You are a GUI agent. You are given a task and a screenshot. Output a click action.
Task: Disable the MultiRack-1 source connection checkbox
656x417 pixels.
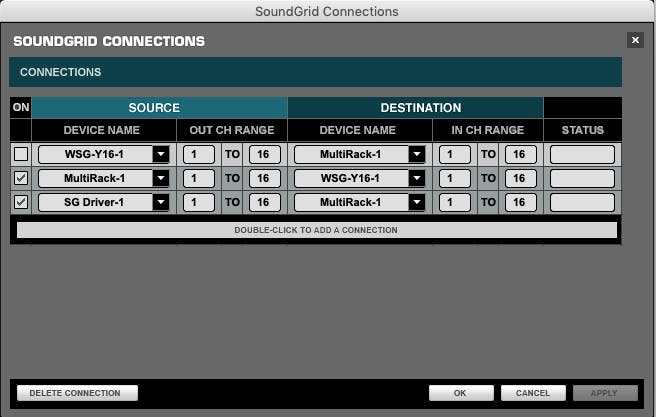(x=21, y=178)
